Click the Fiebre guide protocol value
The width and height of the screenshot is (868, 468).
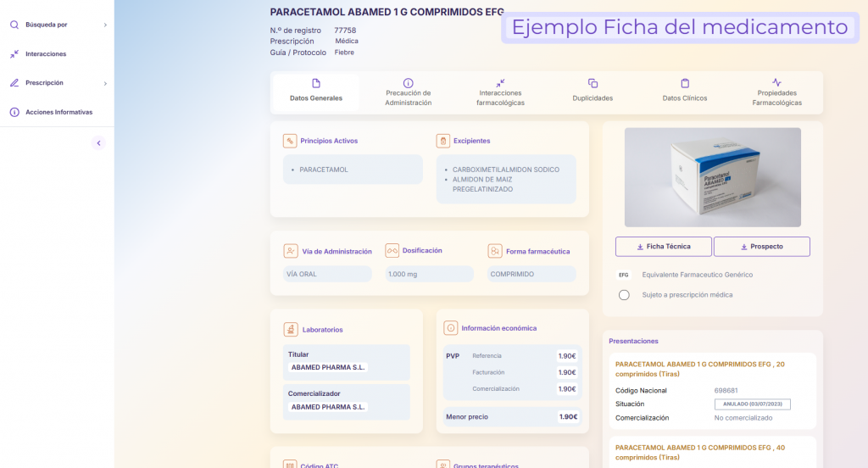click(344, 53)
